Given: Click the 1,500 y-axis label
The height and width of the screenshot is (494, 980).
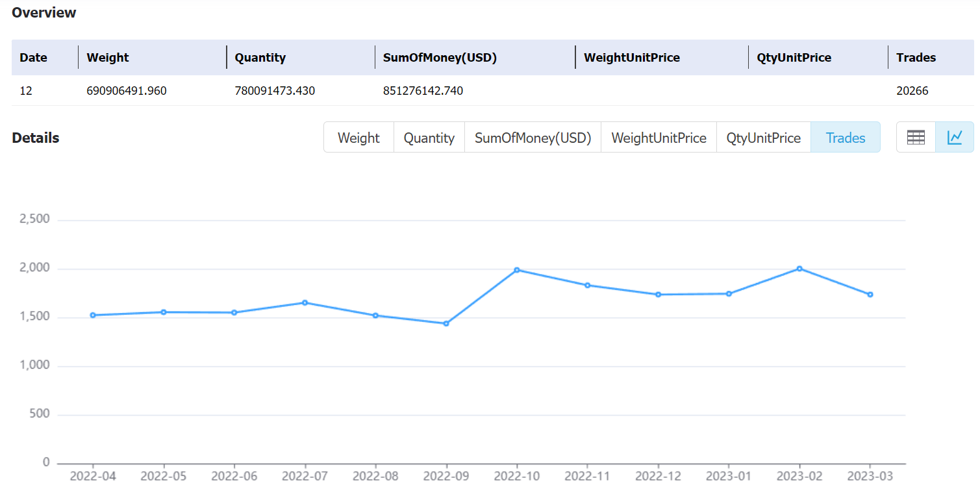Looking at the screenshot, I should (x=35, y=317).
